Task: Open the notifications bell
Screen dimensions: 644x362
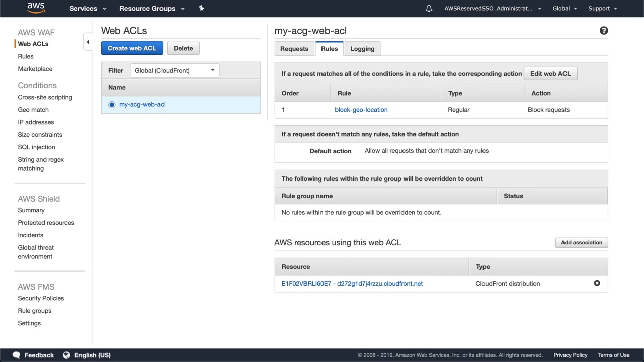Action: point(429,9)
